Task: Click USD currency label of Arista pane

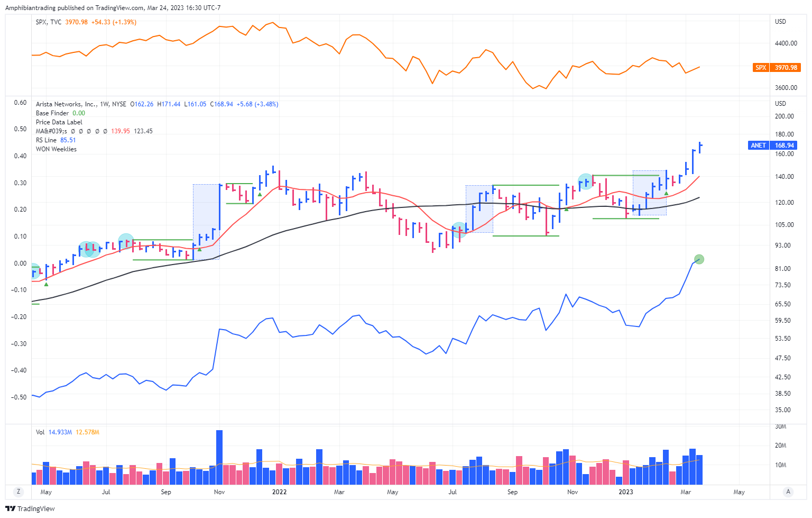Action: 781,104
